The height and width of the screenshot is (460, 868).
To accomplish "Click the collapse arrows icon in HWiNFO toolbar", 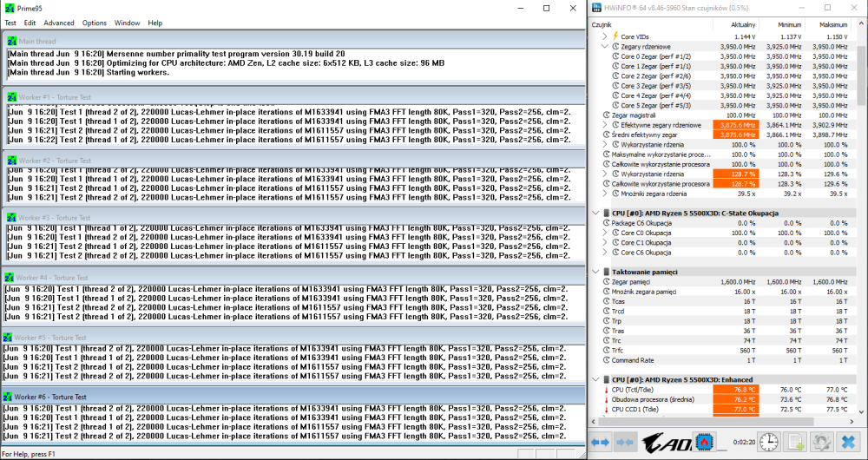I will 624,443.
